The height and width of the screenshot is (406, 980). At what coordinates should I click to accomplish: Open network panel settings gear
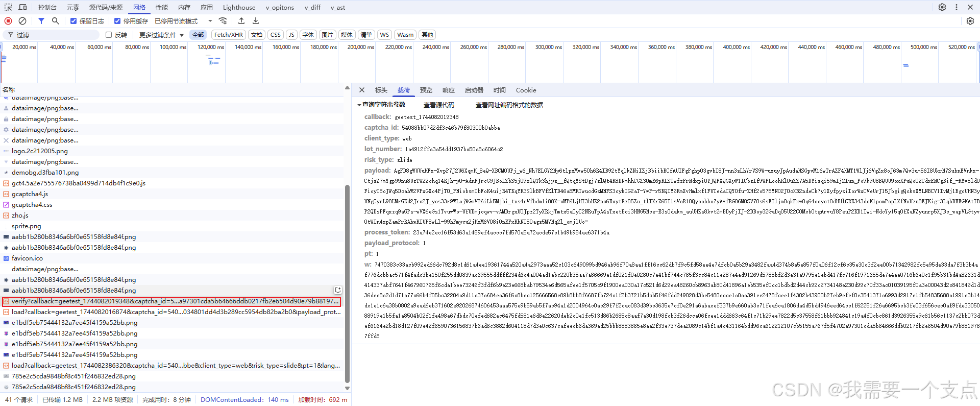coord(970,21)
